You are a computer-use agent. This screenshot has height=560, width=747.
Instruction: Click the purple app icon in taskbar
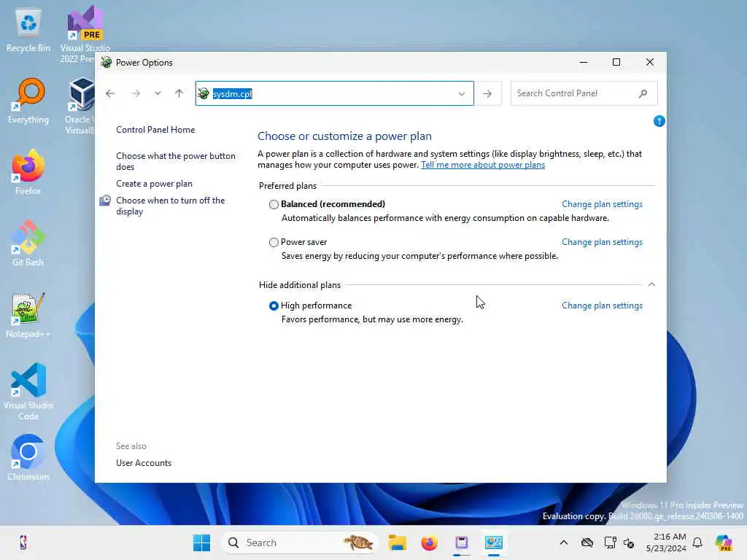click(461, 542)
